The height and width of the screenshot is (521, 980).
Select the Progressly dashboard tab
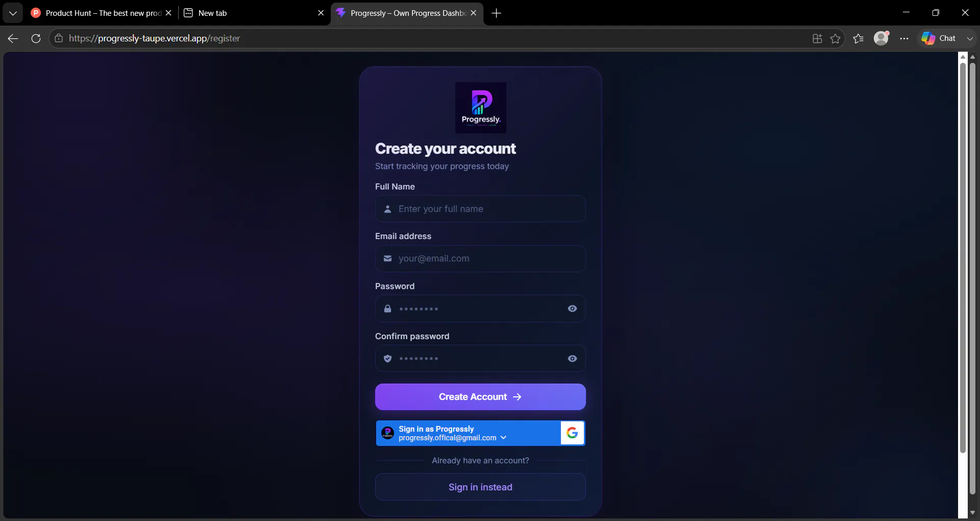coord(407,13)
